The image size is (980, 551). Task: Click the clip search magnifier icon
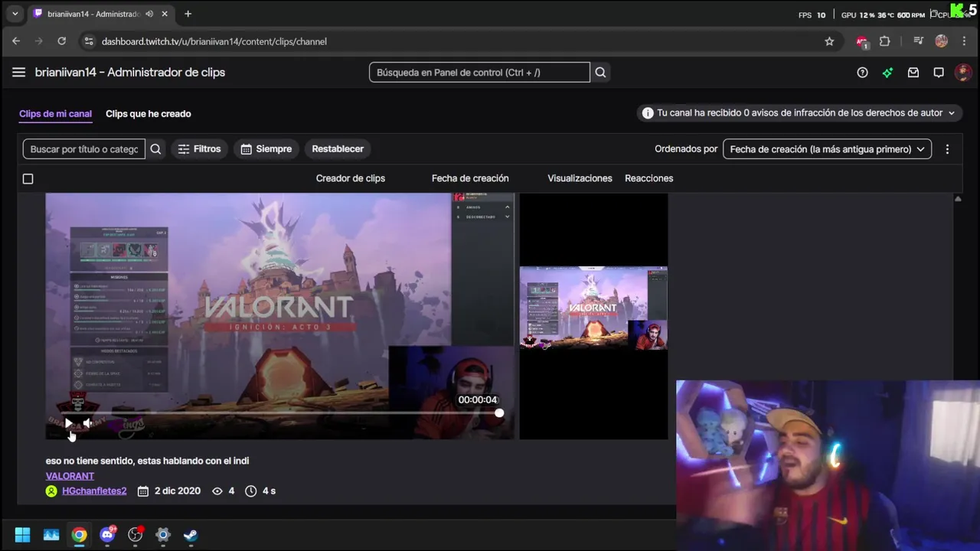[155, 149]
